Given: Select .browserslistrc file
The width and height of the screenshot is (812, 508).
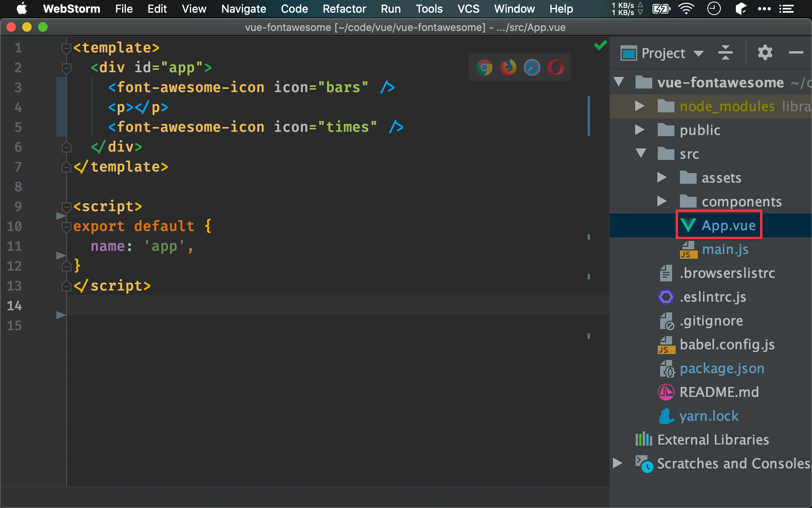Looking at the screenshot, I should coord(727,273).
